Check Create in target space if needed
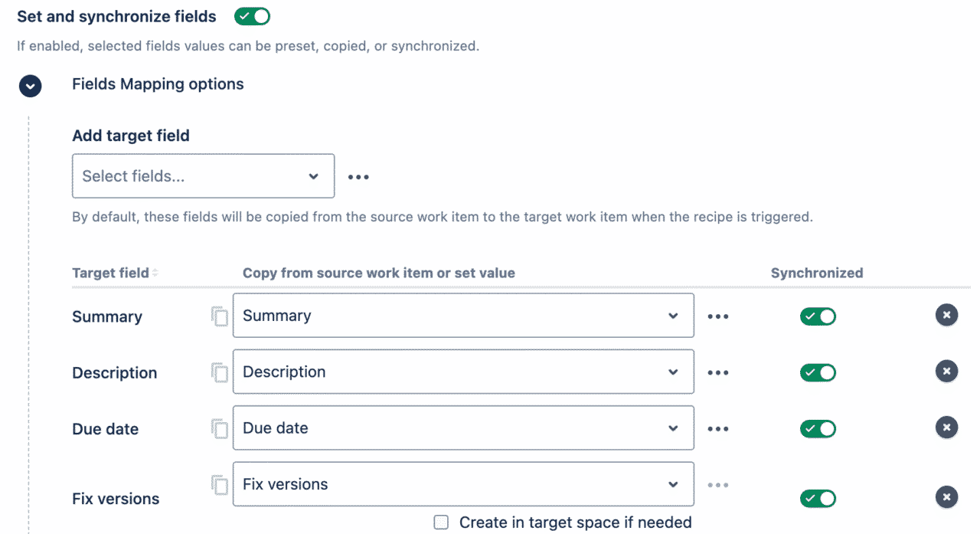Image resolution: width=980 pixels, height=534 pixels. pos(441,523)
